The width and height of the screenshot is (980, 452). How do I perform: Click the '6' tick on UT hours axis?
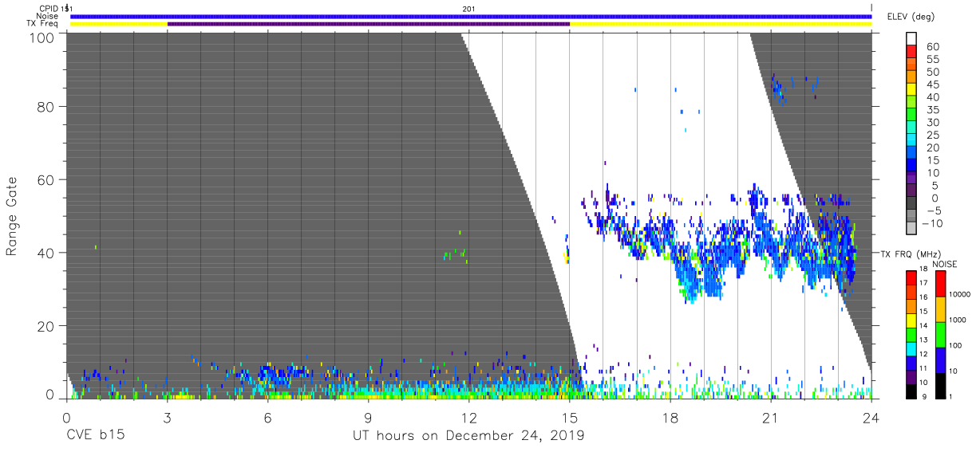click(x=267, y=418)
